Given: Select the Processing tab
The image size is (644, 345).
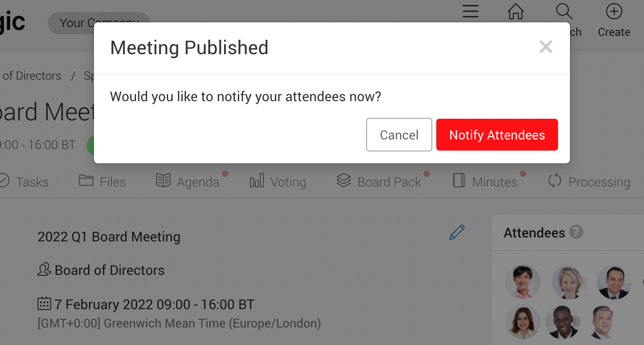Looking at the screenshot, I should [x=589, y=182].
